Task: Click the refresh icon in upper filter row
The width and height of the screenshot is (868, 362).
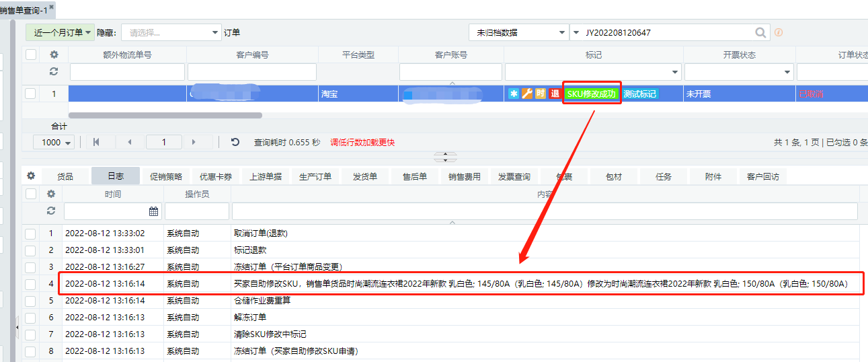Action: coord(54,71)
